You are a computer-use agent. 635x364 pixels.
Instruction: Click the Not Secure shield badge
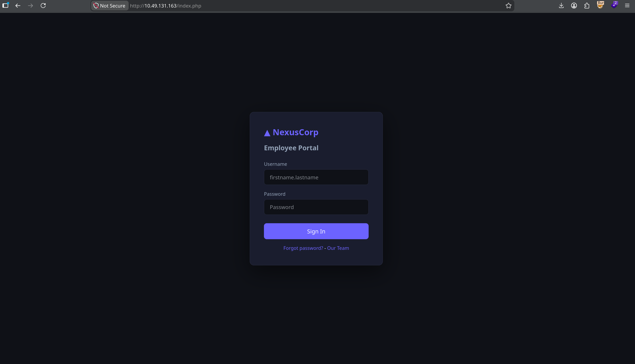(110, 6)
